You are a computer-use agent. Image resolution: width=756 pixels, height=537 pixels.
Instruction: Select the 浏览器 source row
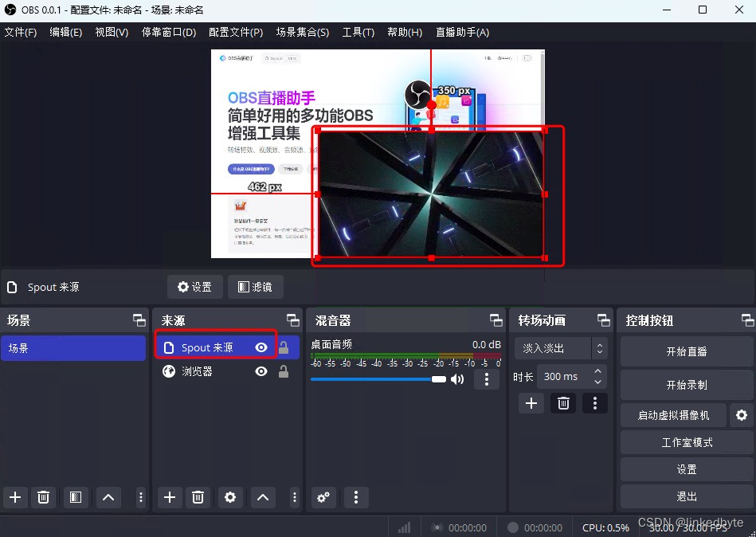227,371
